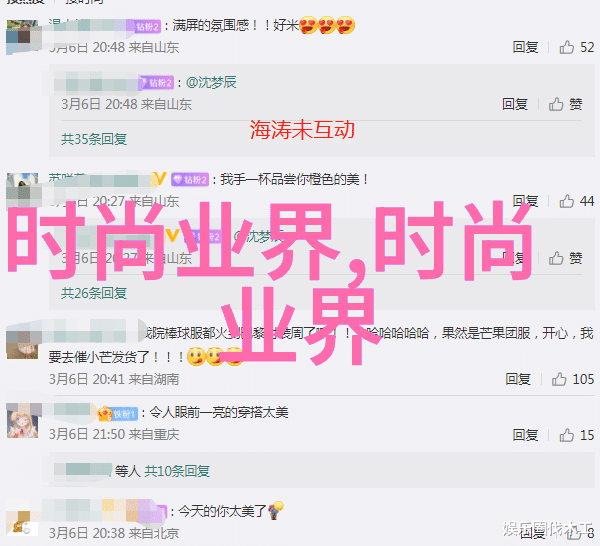This screenshot has width=600, height=546.
Task: Like the 20:27 sub-reply from 山东
Action: click(566, 258)
